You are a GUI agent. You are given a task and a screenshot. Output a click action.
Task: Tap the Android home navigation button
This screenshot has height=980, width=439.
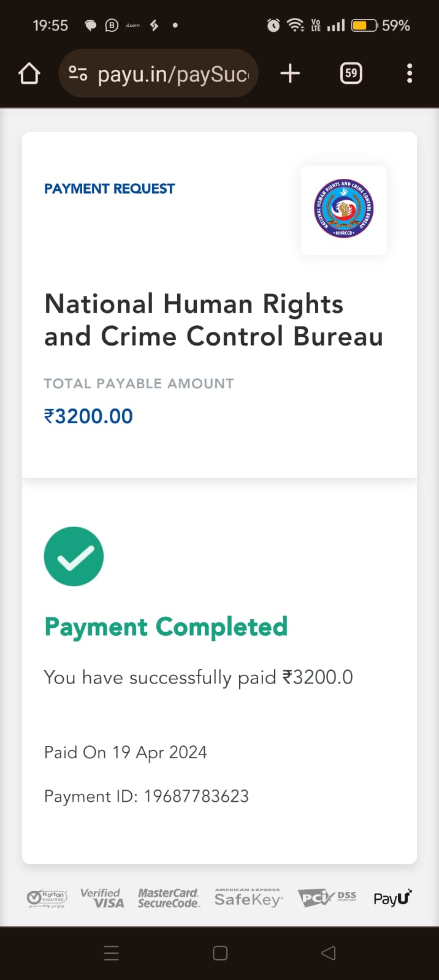(220, 953)
